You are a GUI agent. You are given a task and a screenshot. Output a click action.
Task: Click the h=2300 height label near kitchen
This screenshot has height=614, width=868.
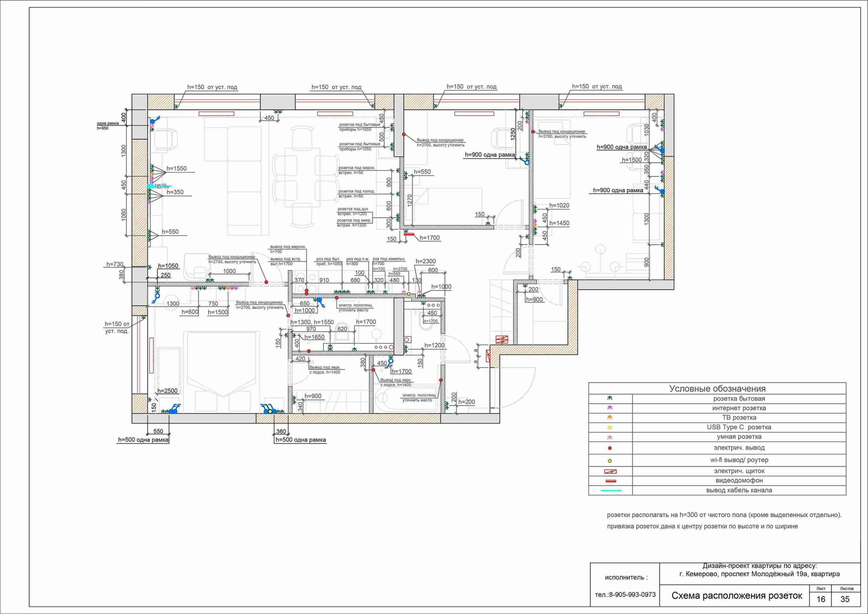pyautogui.click(x=426, y=262)
